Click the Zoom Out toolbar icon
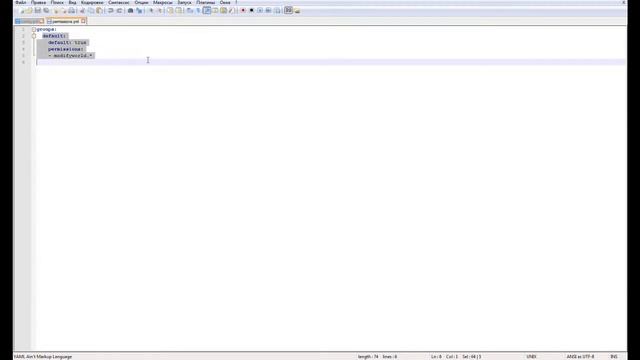The image size is (640, 360). 160,11
